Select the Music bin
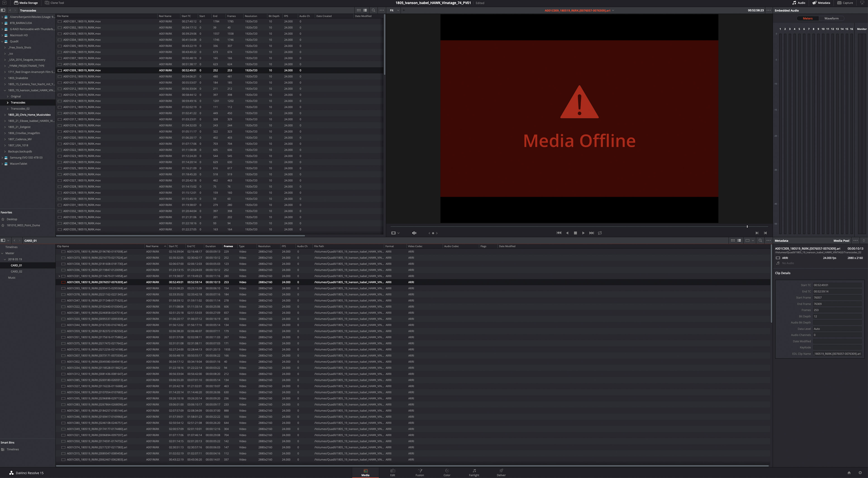The height and width of the screenshot is (478, 868). (12, 278)
